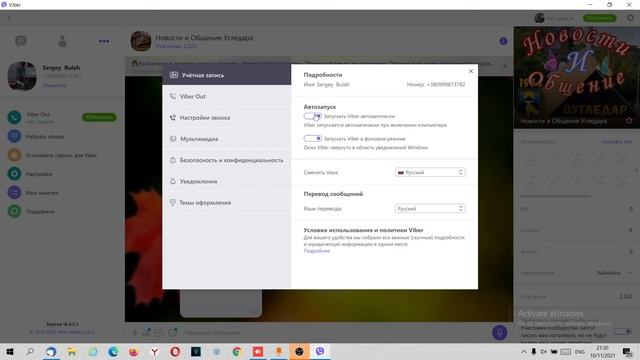Open Opera browser from the taskbar
This screenshot has width=640, height=360.
tap(175, 351)
